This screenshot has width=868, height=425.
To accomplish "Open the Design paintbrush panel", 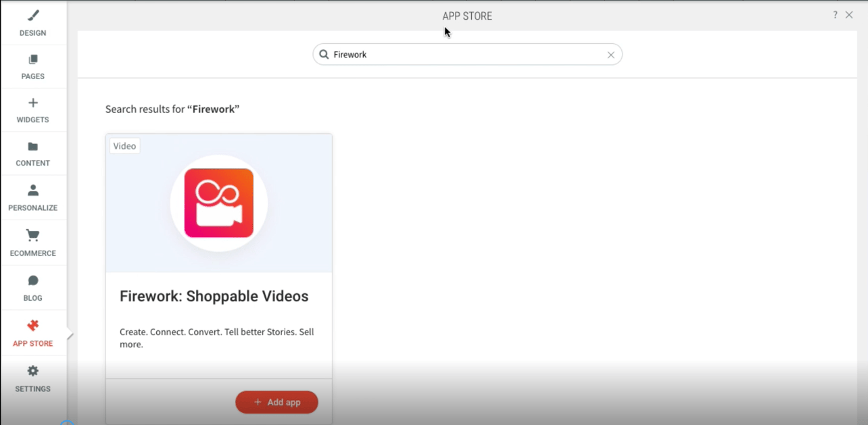I will coord(32,22).
